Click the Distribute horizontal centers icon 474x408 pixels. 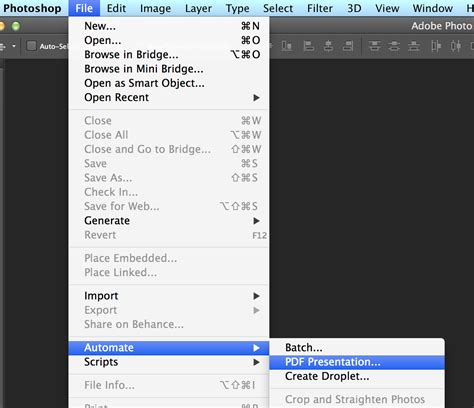pos(456,46)
